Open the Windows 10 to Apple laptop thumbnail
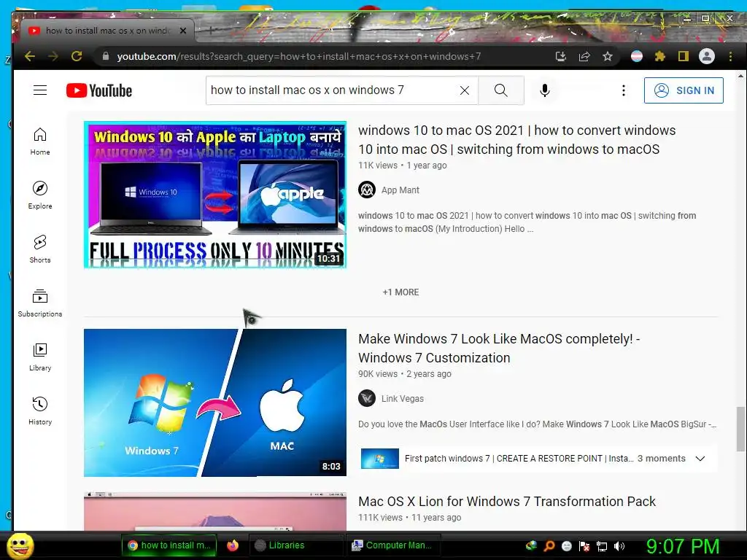The height and width of the screenshot is (560, 747). [215, 195]
